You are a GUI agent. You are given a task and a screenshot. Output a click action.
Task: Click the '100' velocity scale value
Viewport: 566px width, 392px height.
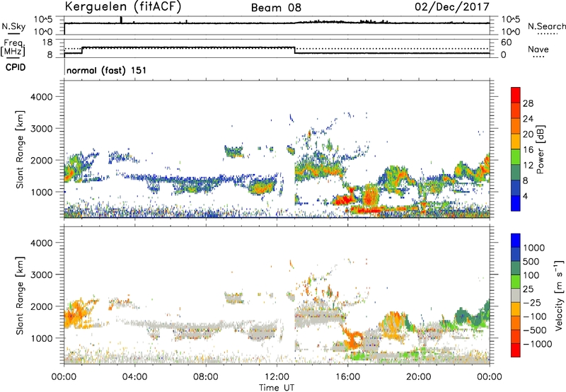point(531,275)
